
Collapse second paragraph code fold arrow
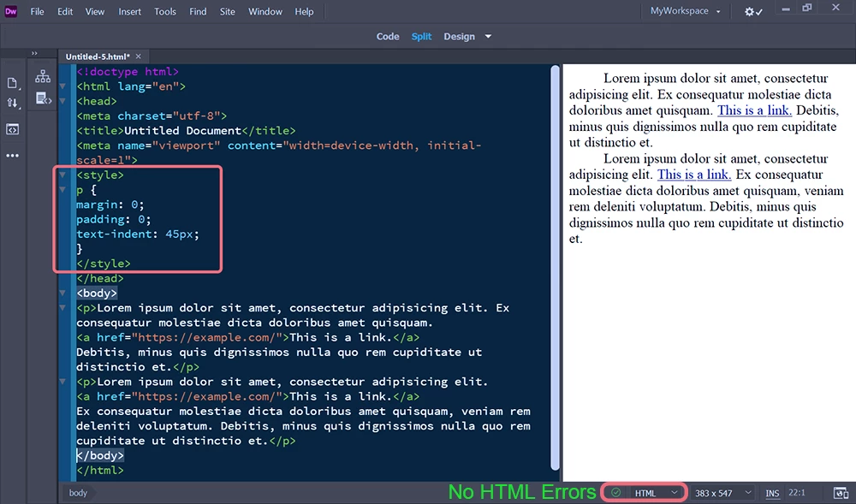(x=62, y=382)
